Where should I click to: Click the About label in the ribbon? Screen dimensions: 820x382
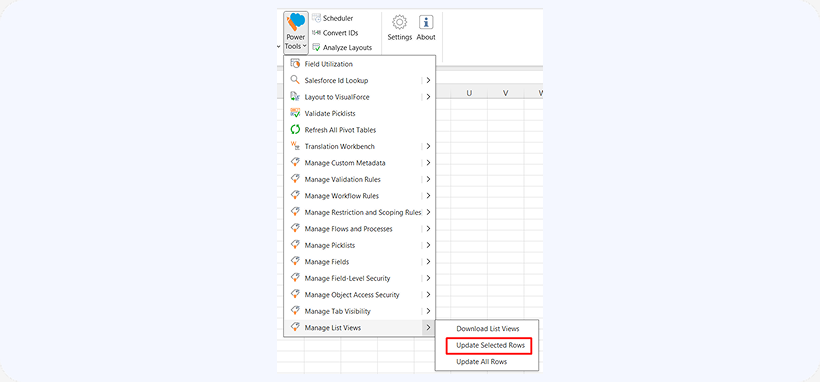[x=426, y=37]
